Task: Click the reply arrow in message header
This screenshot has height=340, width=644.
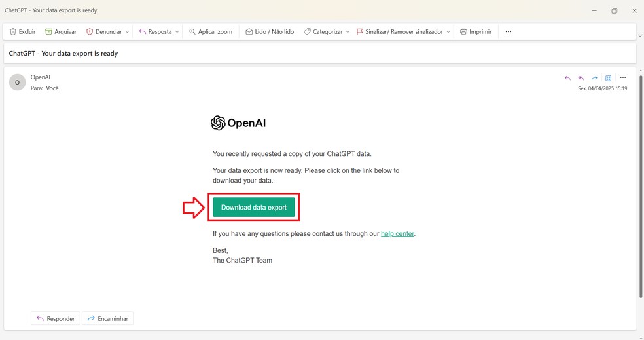Action: [567, 78]
